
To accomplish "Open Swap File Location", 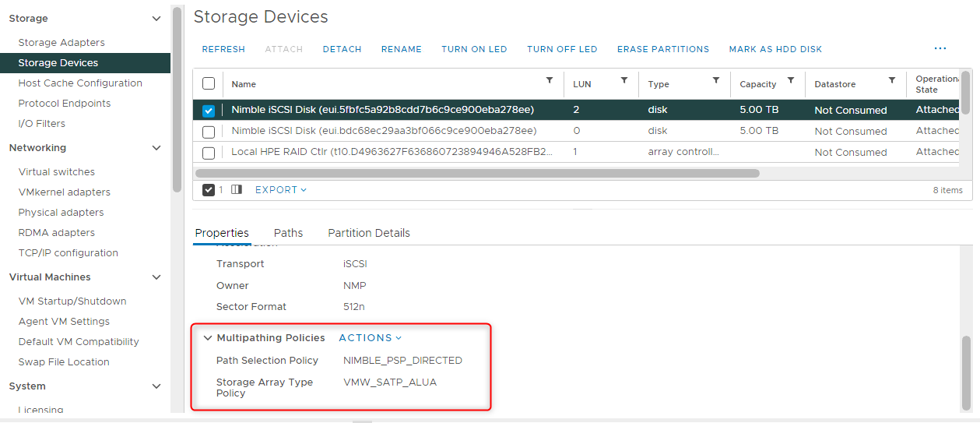I will point(64,361).
